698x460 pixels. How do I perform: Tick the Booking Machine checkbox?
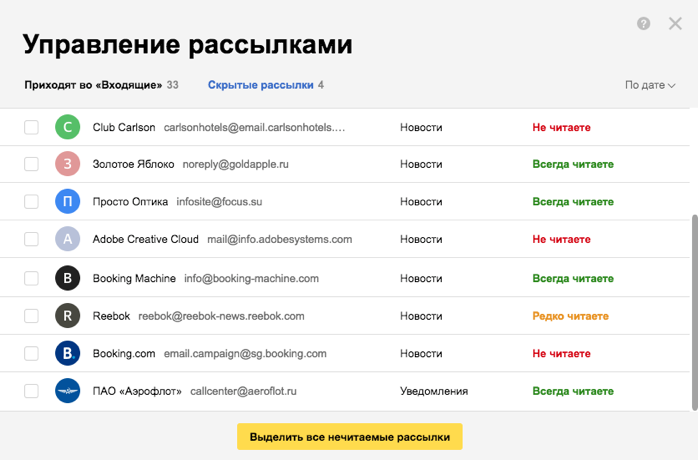click(31, 278)
